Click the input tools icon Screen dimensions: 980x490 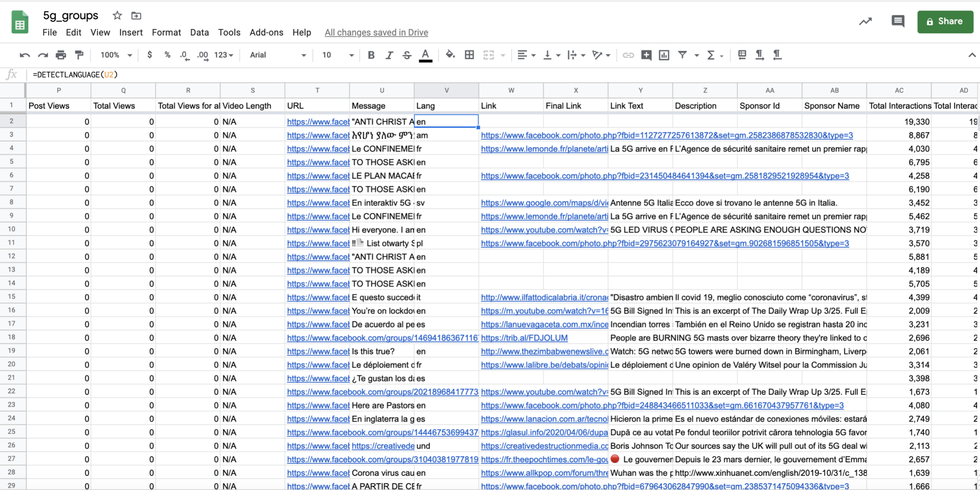(x=742, y=55)
